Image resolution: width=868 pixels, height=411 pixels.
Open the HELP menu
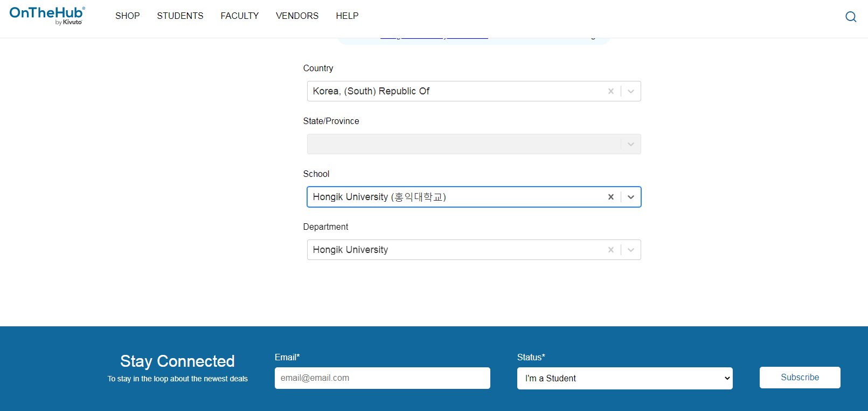point(347,16)
